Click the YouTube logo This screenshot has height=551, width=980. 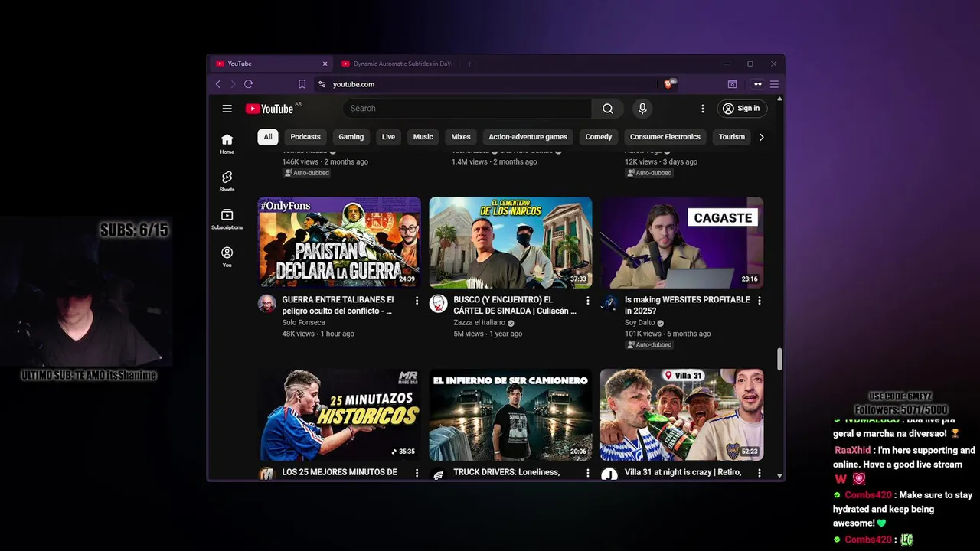point(269,109)
